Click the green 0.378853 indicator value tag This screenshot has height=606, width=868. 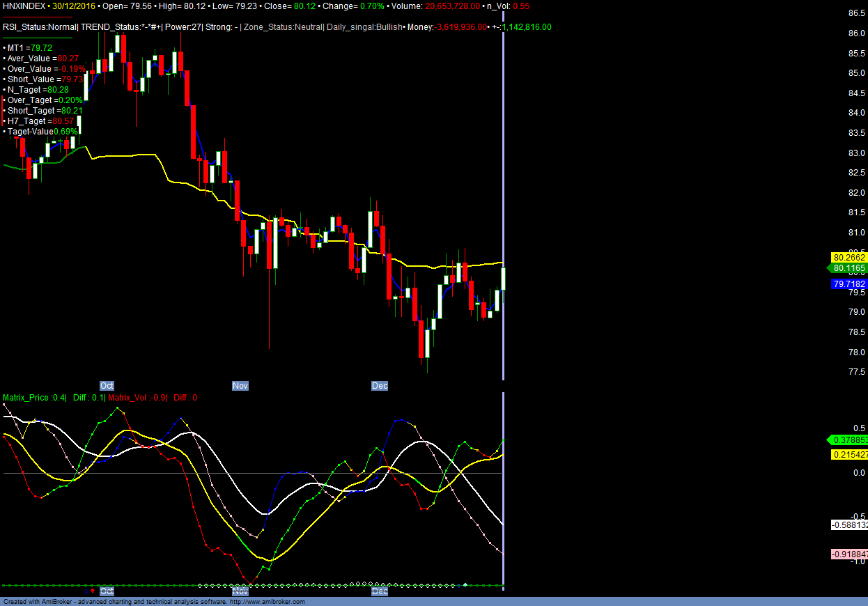pos(848,440)
